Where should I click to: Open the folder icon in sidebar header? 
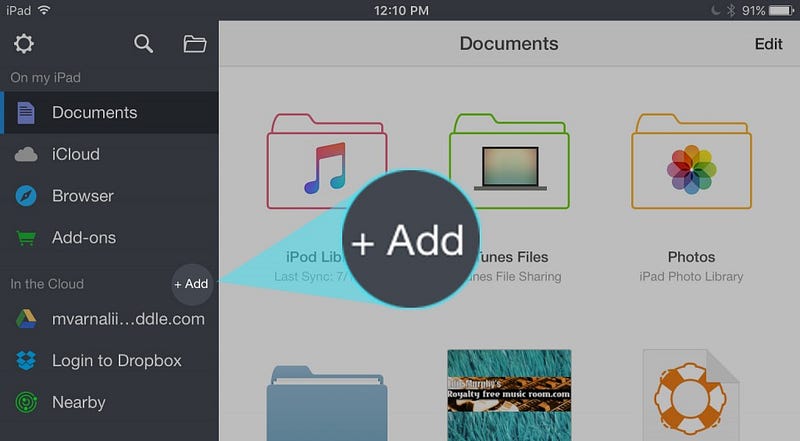(x=195, y=44)
